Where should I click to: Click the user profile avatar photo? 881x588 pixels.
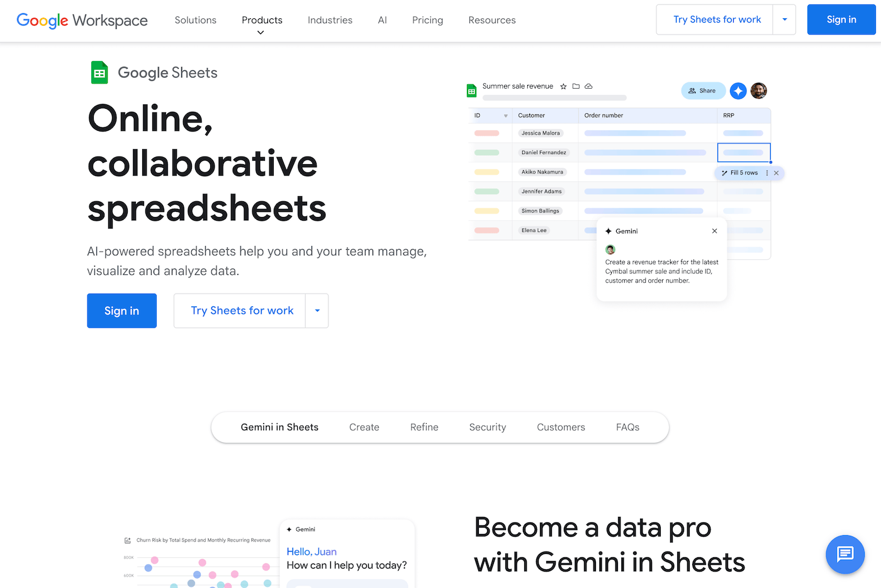pos(759,91)
